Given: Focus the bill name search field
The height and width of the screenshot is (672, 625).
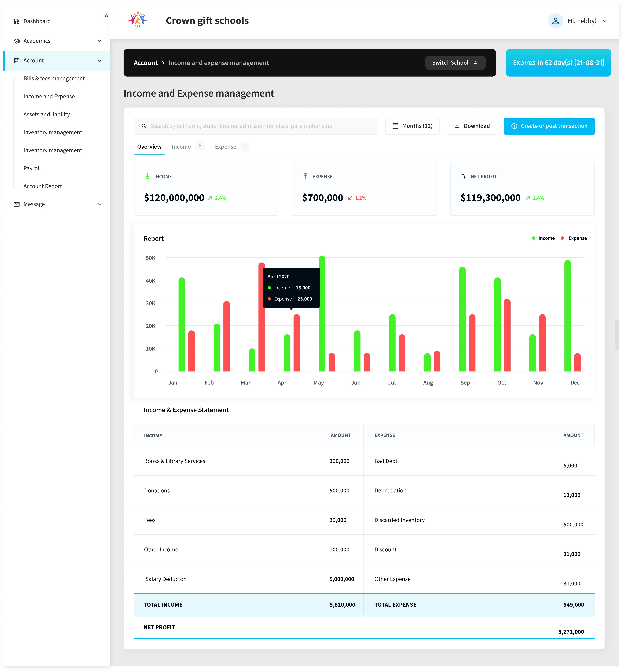Looking at the screenshot, I should coord(260,126).
